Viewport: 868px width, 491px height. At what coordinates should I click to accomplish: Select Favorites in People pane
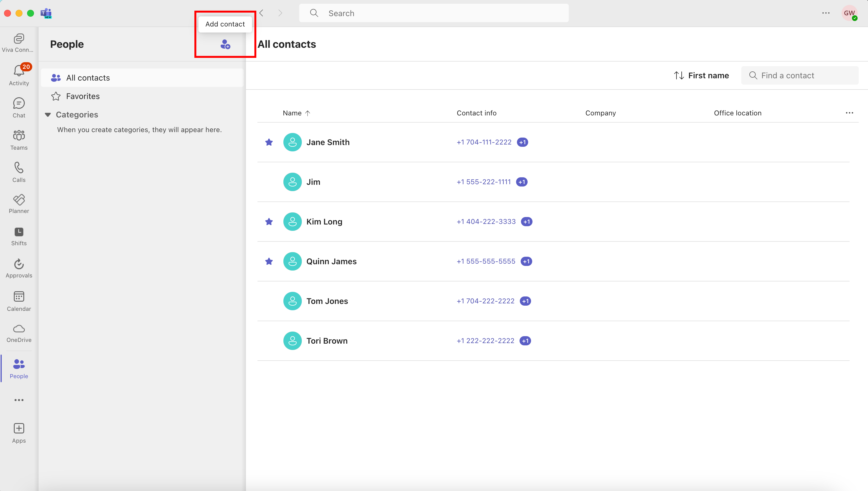[x=142, y=96]
